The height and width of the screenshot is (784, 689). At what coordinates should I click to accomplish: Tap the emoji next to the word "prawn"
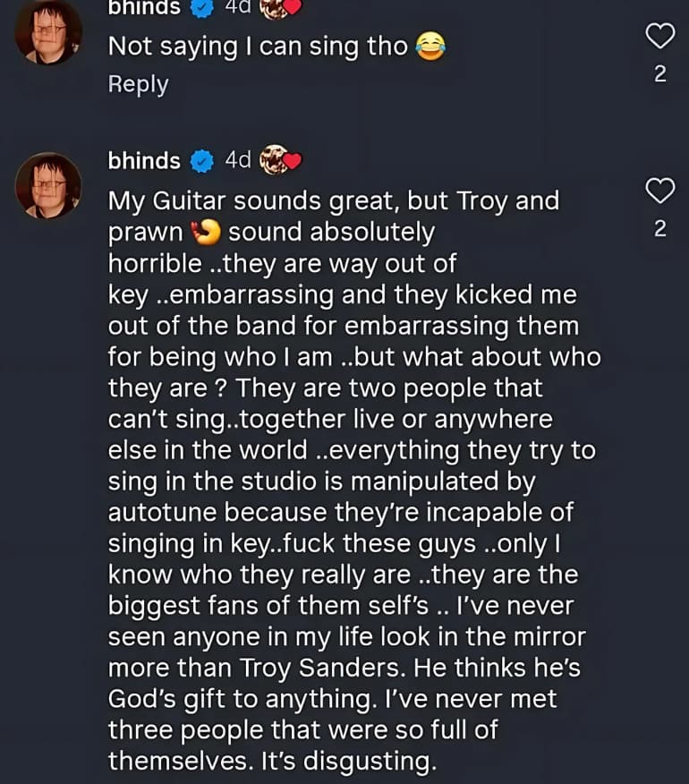(207, 233)
